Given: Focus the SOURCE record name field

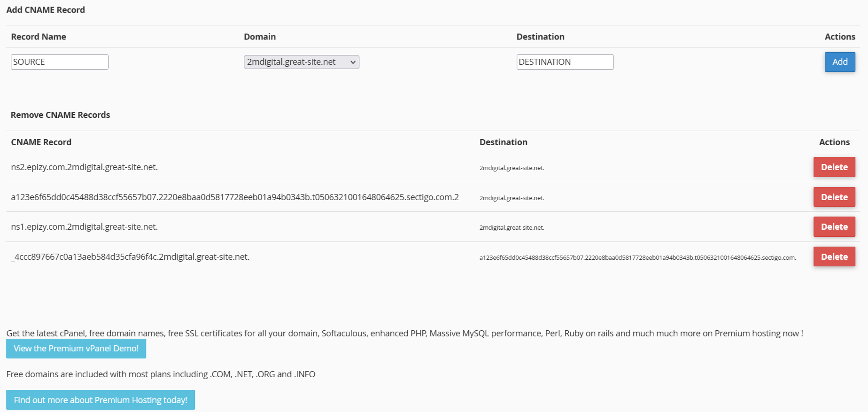Looking at the screenshot, I should [x=60, y=62].
